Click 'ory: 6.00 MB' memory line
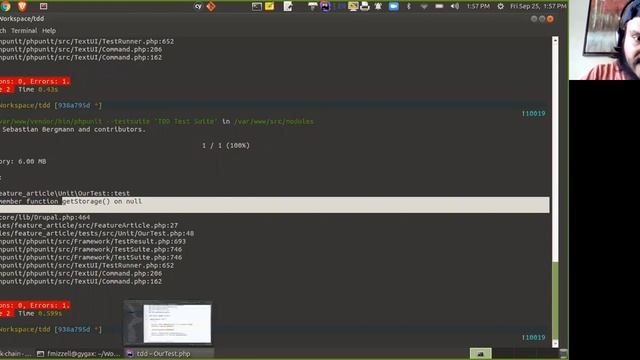Viewport: 640px width, 360px height. pyautogui.click(x=23, y=161)
